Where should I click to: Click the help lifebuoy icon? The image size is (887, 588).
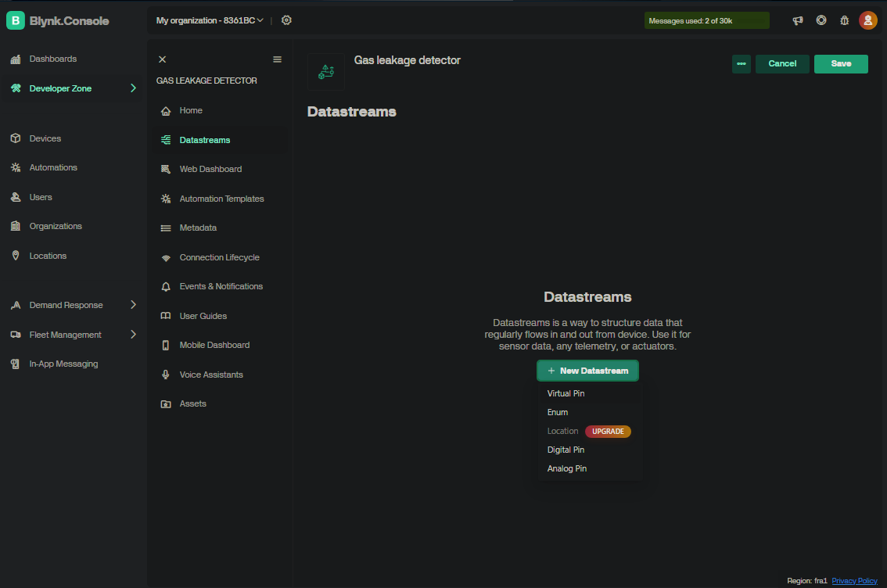821,20
